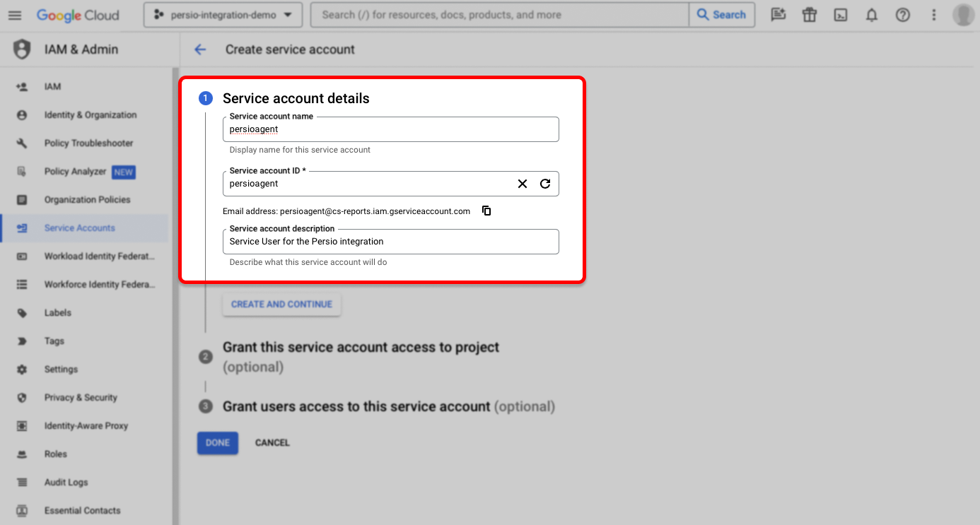
Task: Clear the Service account ID field
Action: click(523, 183)
